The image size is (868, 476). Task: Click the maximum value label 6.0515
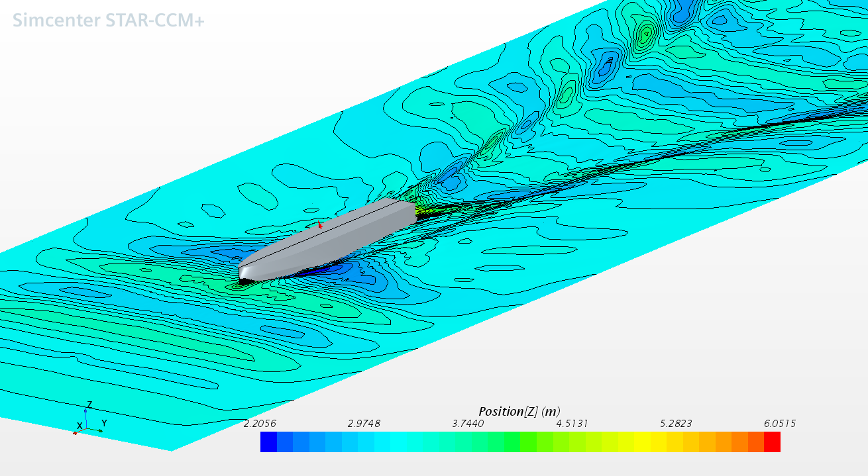click(x=780, y=424)
